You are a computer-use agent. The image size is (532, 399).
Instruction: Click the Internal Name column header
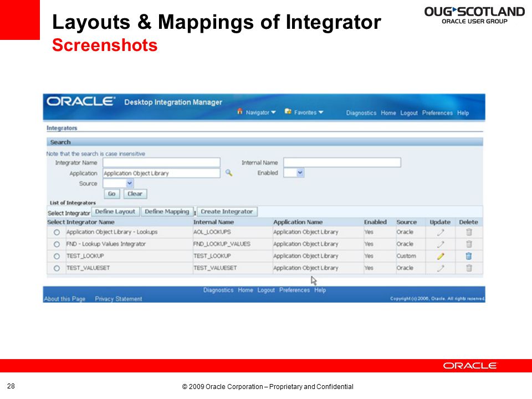213,222
